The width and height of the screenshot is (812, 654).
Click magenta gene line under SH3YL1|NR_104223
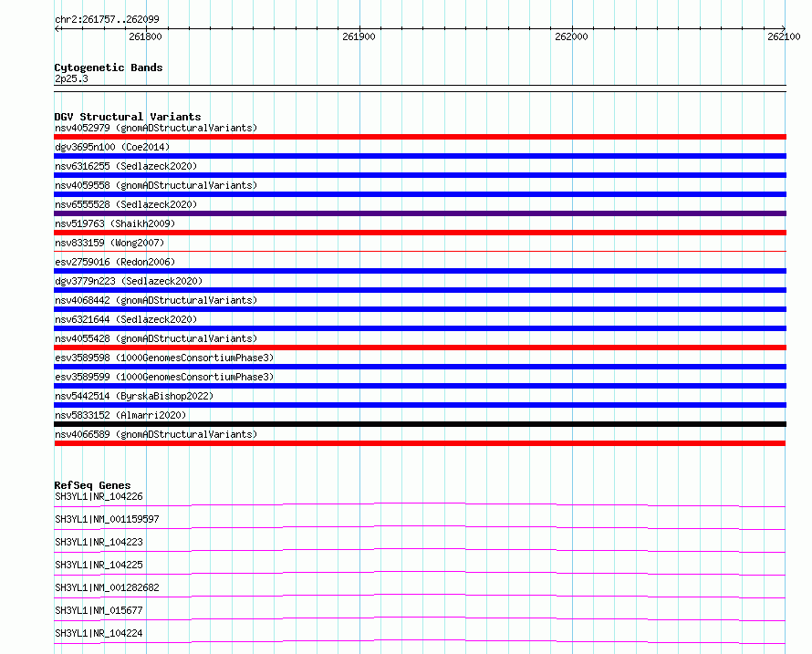[420, 550]
